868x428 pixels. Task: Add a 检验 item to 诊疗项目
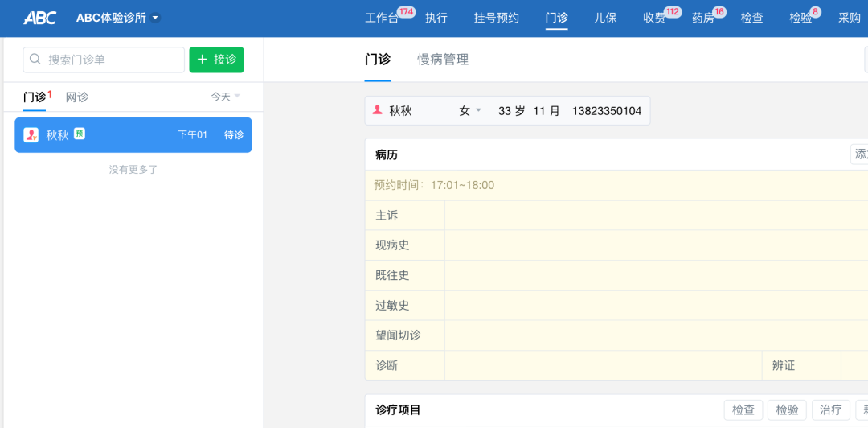tap(787, 410)
